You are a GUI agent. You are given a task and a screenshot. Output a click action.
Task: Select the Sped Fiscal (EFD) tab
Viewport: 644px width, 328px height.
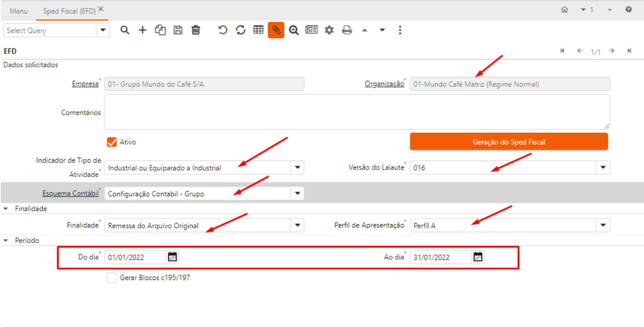pos(69,11)
